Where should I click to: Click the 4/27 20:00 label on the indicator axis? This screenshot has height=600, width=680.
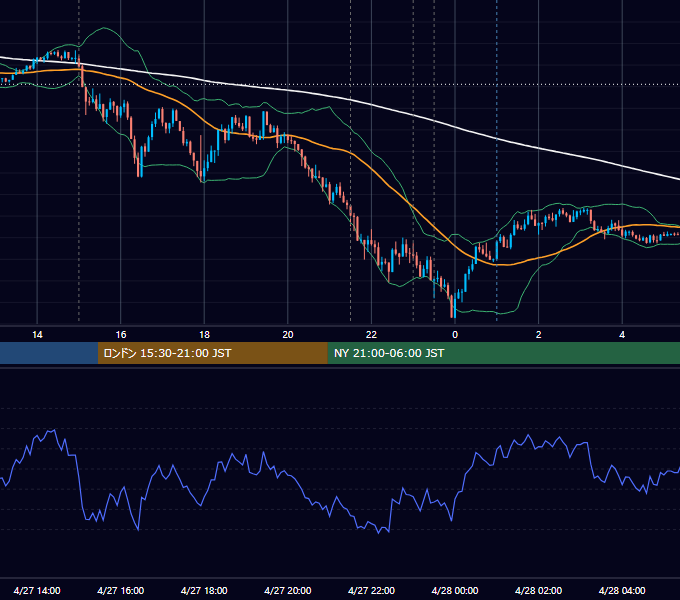pos(288,590)
